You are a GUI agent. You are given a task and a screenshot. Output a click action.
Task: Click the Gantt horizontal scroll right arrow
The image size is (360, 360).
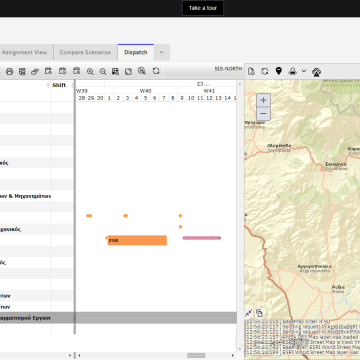(x=234, y=355)
